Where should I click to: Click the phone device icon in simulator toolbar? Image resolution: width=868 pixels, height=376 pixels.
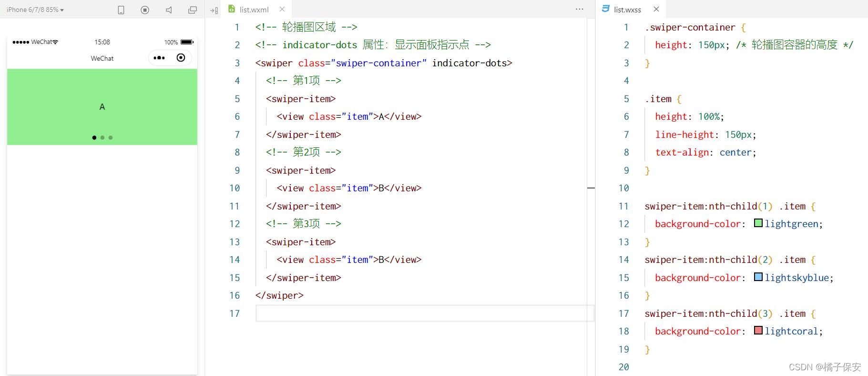[x=121, y=10]
